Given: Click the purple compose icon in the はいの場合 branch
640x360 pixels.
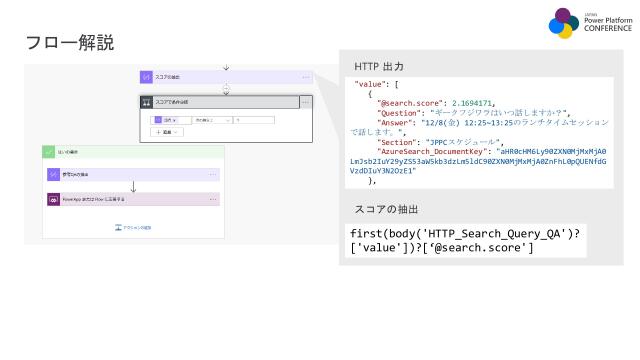Looking at the screenshot, I should 53,174.
